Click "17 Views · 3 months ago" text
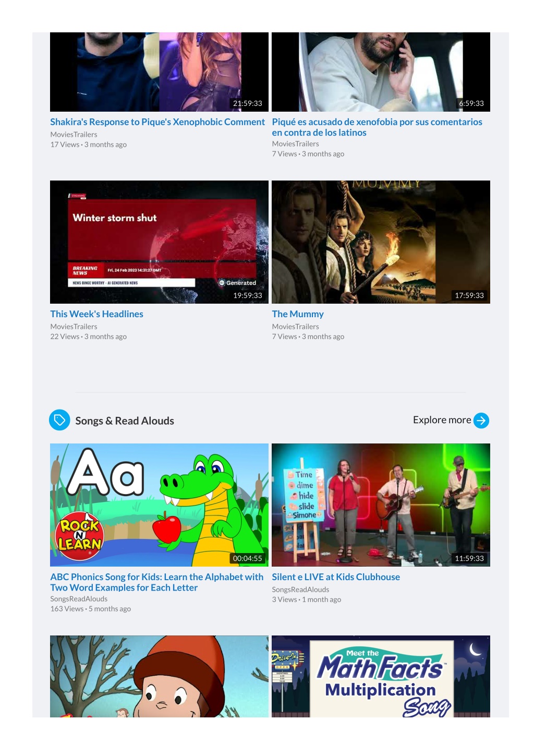 click(x=88, y=145)
